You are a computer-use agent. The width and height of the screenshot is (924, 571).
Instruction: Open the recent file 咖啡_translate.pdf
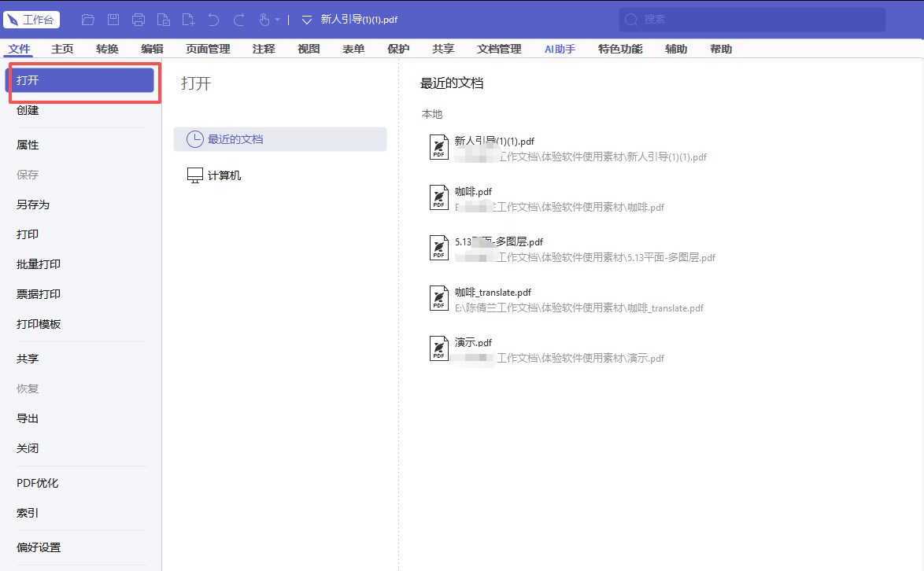coord(566,300)
